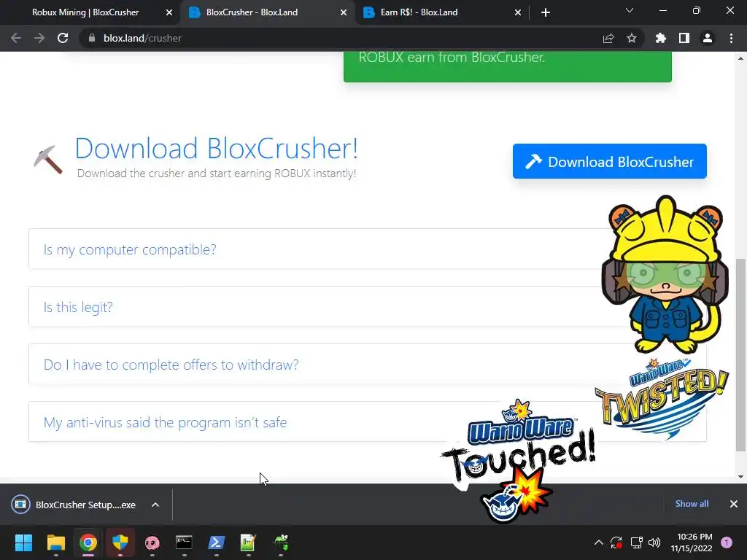
Task: Open the Chrome three-dot menu
Action: click(731, 38)
